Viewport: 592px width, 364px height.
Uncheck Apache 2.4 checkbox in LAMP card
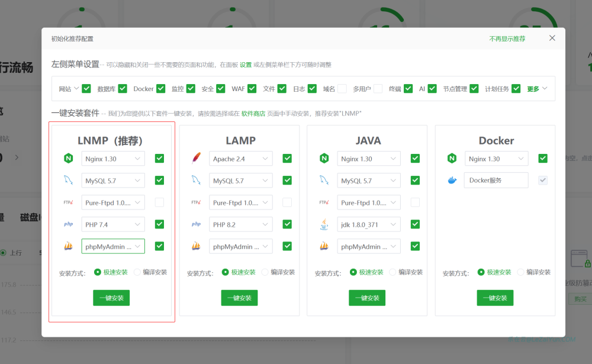point(287,159)
